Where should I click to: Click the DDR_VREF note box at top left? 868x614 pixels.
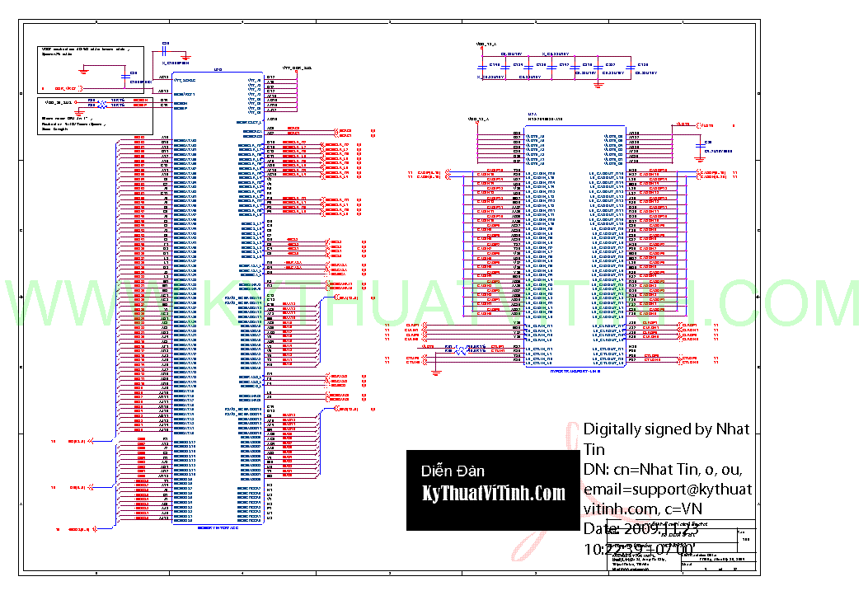[x=91, y=70]
